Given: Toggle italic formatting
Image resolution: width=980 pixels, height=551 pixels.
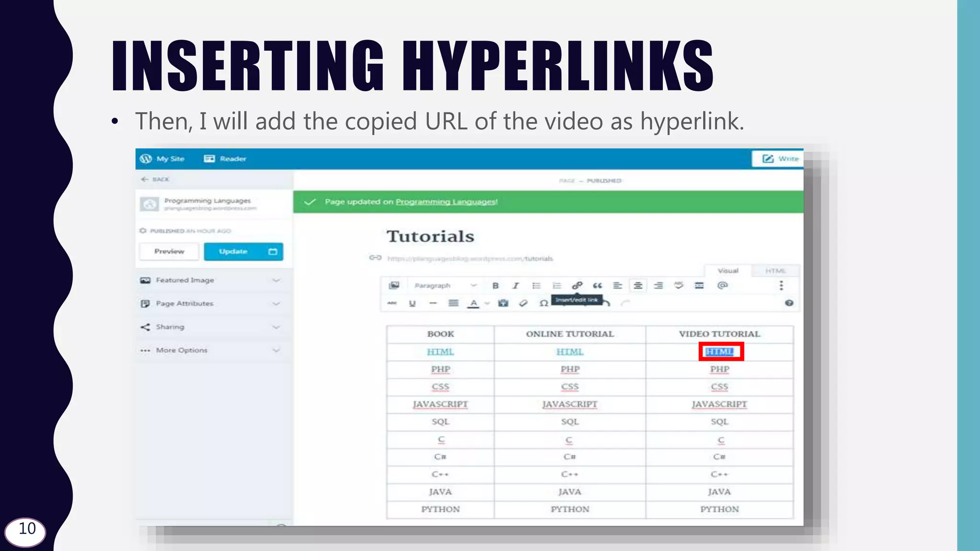Looking at the screenshot, I should pyautogui.click(x=515, y=286).
